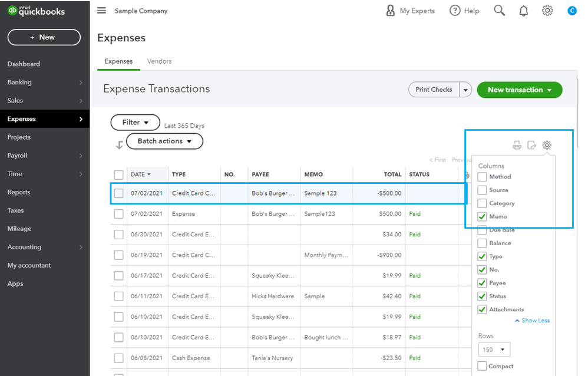Click the First pagination link
The height and width of the screenshot is (376, 588).
438,160
